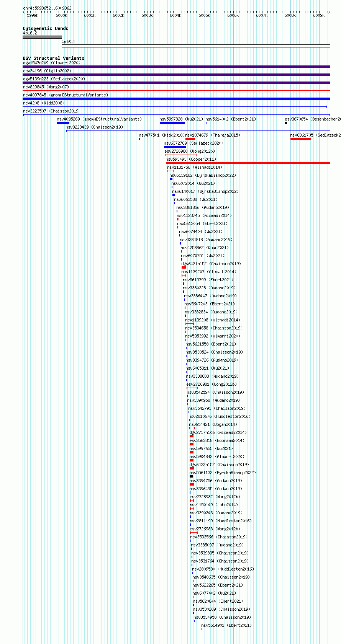
Task: Click nsv1150149 (John2014) label
Action: 214,505
